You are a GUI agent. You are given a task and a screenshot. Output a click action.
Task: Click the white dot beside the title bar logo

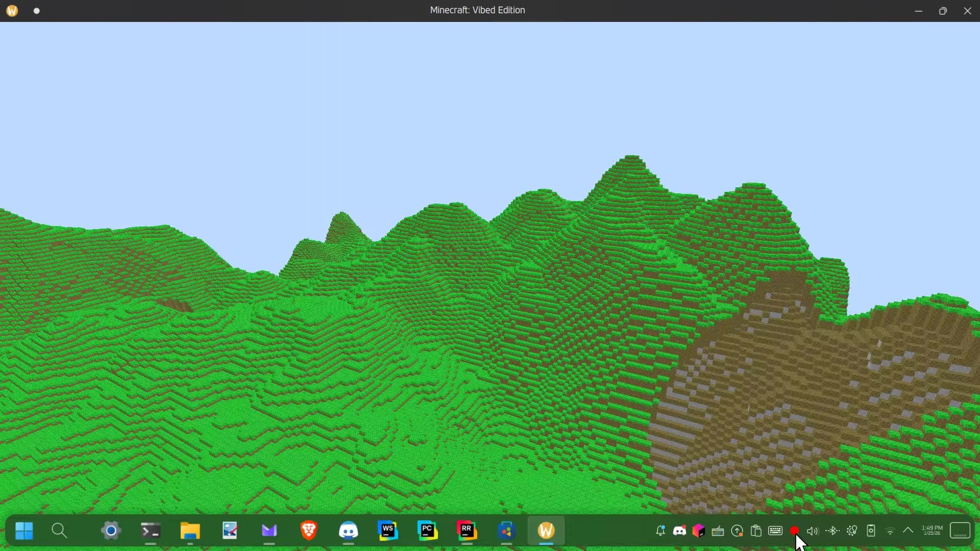[37, 11]
